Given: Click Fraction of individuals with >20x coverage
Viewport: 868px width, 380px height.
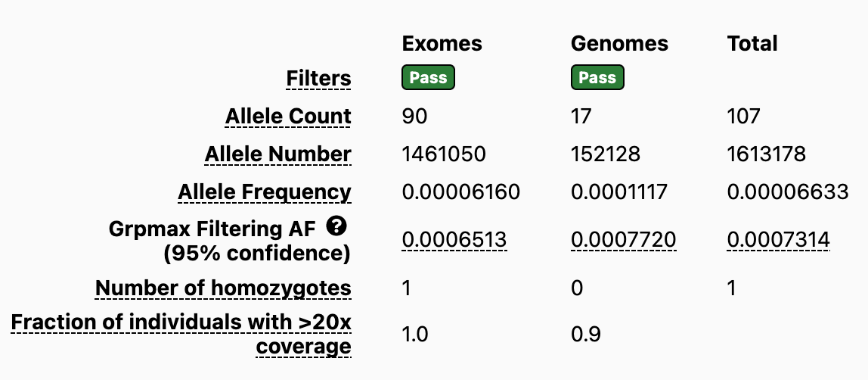Looking at the screenshot, I should (x=181, y=334).
